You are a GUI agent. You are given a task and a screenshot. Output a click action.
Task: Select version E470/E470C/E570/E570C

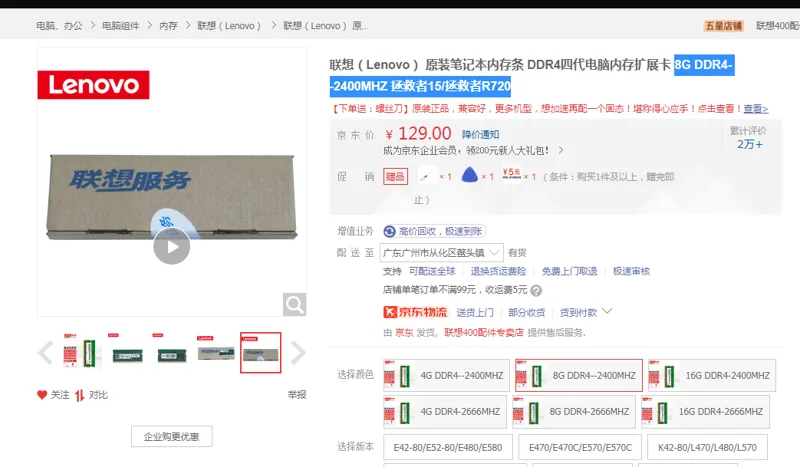[x=580, y=447]
